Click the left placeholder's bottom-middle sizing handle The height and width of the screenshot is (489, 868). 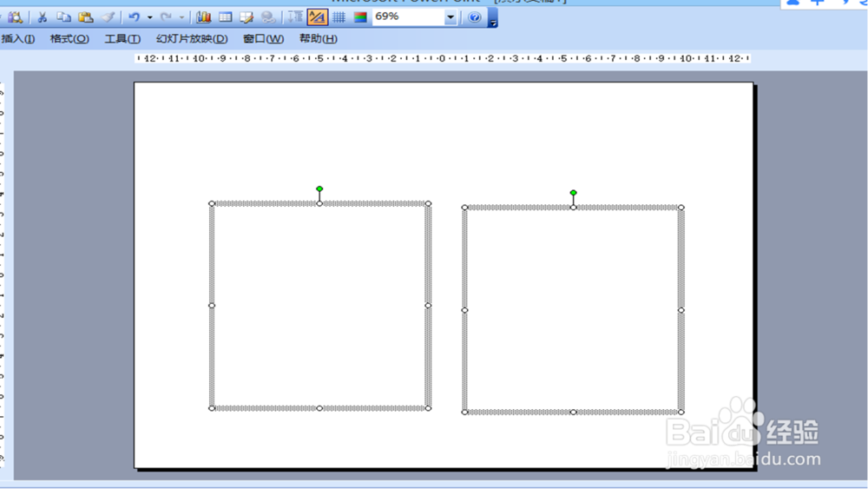pos(319,408)
